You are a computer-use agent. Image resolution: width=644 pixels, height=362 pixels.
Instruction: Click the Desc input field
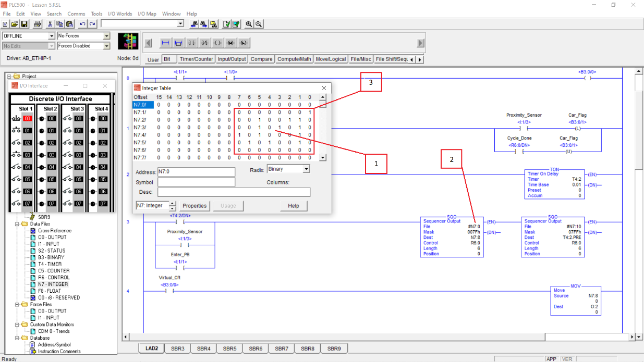[234, 192]
